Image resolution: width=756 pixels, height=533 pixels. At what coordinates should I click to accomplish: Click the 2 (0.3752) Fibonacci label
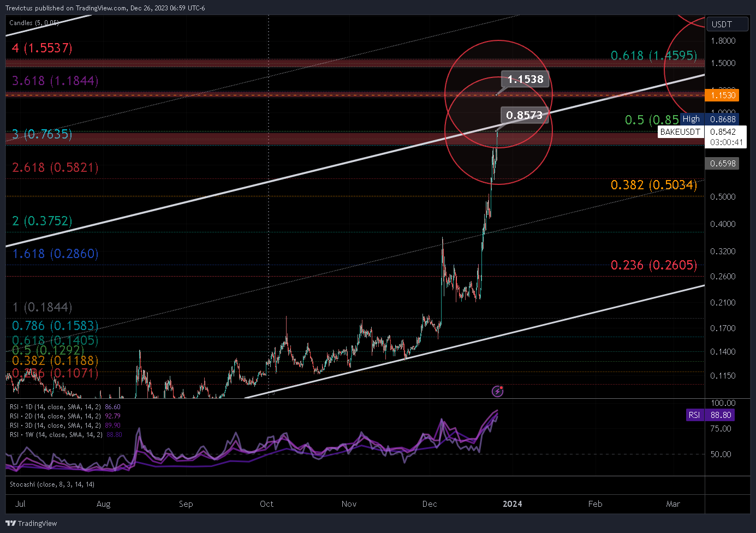[42, 221]
